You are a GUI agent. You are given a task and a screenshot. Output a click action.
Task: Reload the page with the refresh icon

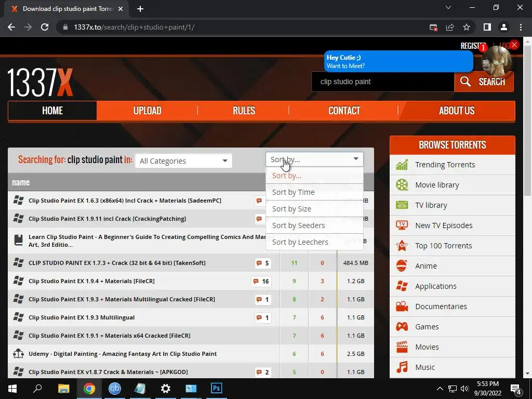45,27
